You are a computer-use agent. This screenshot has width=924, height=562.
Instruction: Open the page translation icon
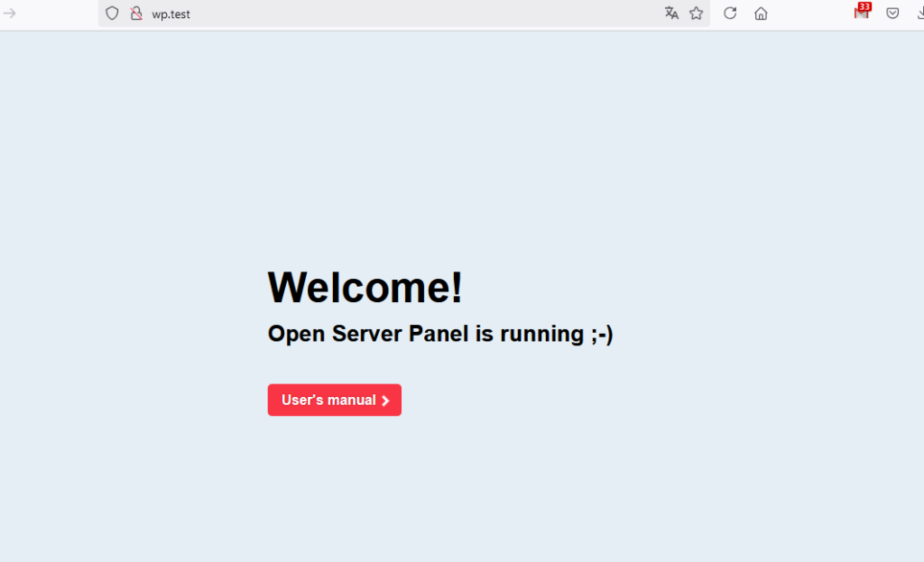671,14
